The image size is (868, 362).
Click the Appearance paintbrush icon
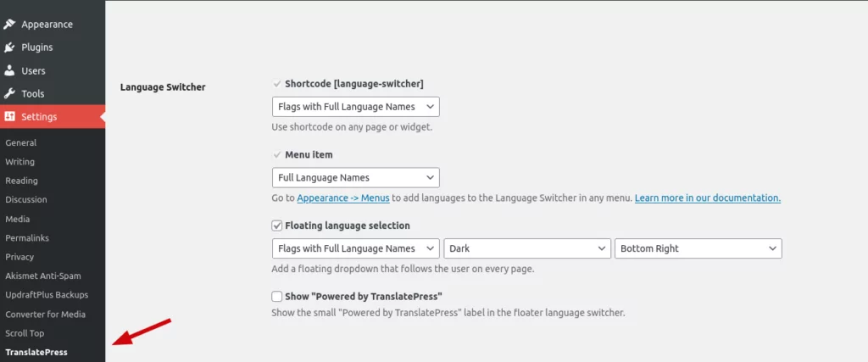click(9, 25)
